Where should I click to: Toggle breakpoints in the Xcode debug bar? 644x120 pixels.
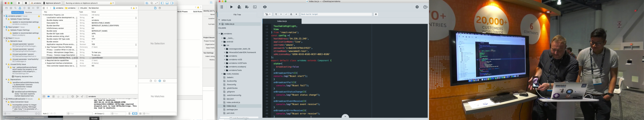pyautogui.click(x=49, y=97)
